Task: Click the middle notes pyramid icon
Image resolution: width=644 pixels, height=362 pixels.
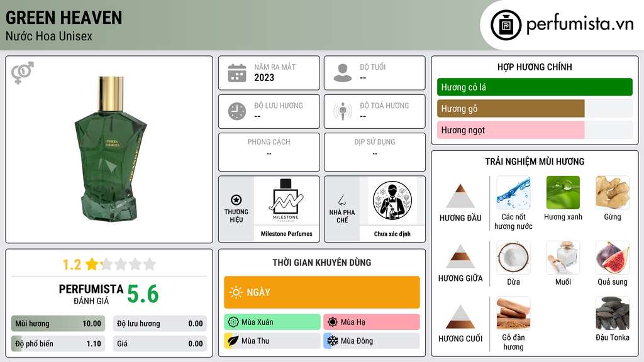Action: tap(460, 256)
